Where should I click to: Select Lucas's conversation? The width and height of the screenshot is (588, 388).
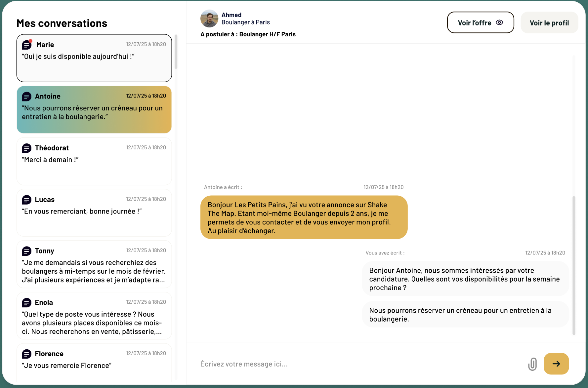(94, 213)
